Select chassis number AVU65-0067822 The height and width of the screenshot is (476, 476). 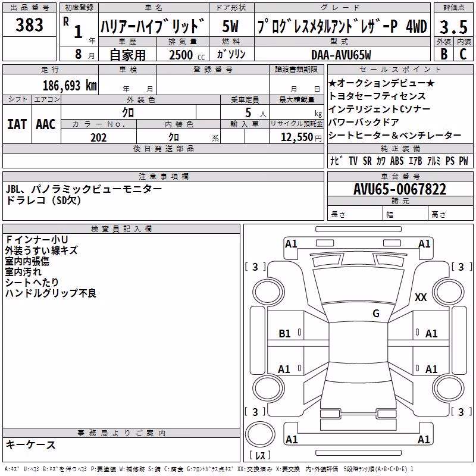(x=400, y=189)
